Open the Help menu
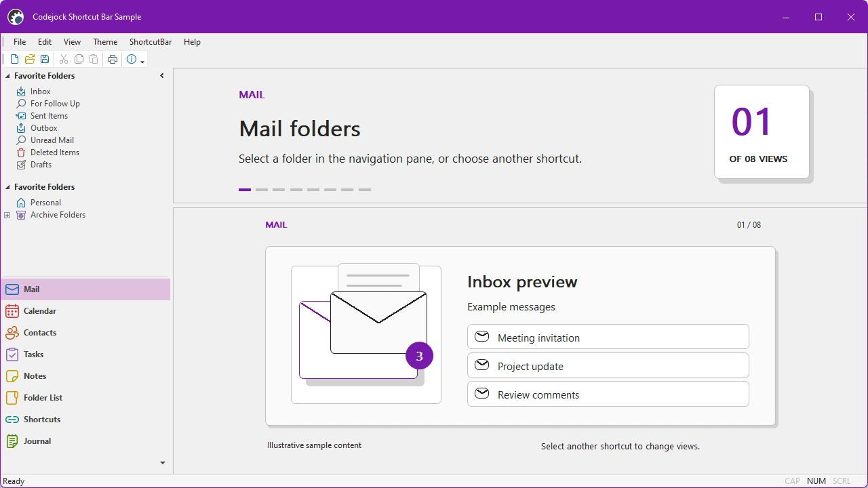The height and width of the screenshot is (488, 868). (x=192, y=42)
